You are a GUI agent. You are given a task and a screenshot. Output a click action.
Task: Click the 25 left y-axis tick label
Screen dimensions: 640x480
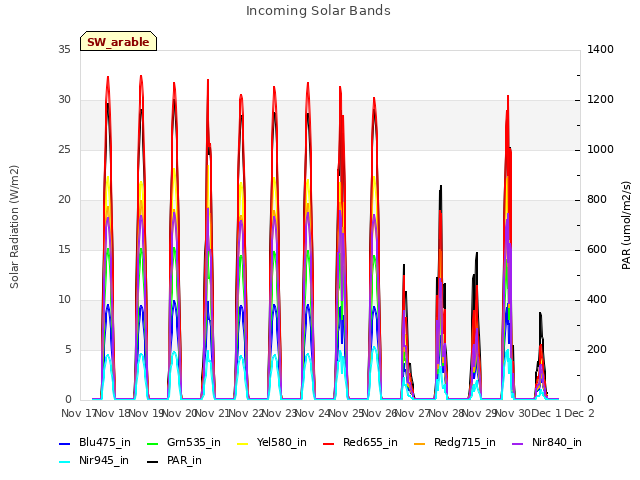[64, 149]
